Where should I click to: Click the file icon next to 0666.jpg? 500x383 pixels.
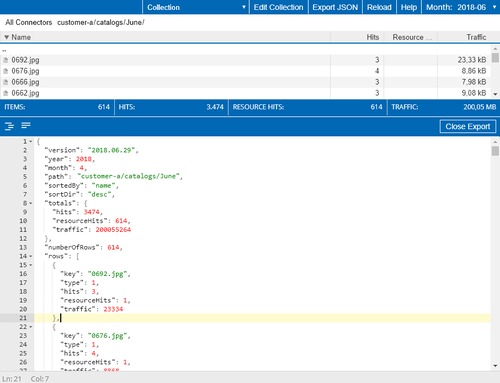point(6,82)
